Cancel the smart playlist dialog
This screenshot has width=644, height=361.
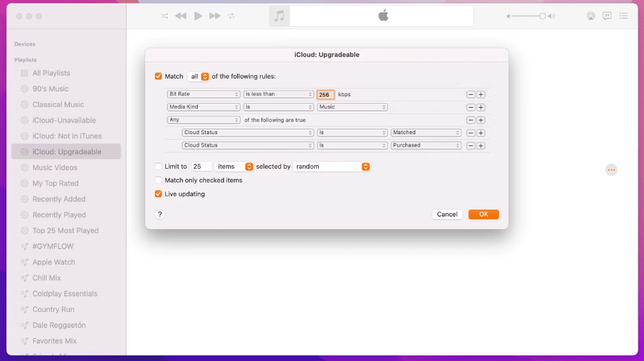click(x=447, y=214)
